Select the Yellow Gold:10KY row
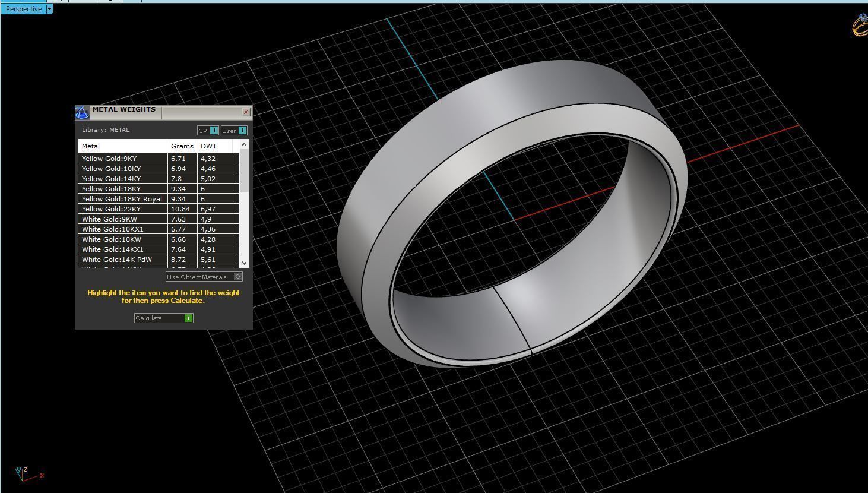This screenshot has height=493, width=868. tap(159, 169)
